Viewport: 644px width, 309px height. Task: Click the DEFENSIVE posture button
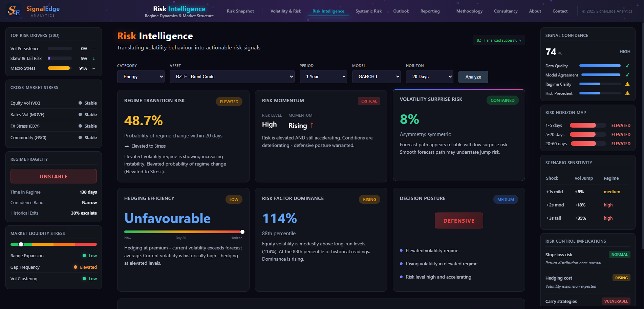(x=459, y=220)
